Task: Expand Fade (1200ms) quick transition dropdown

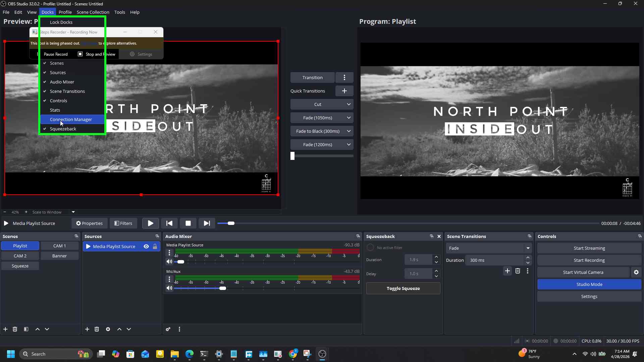Action: point(349,144)
